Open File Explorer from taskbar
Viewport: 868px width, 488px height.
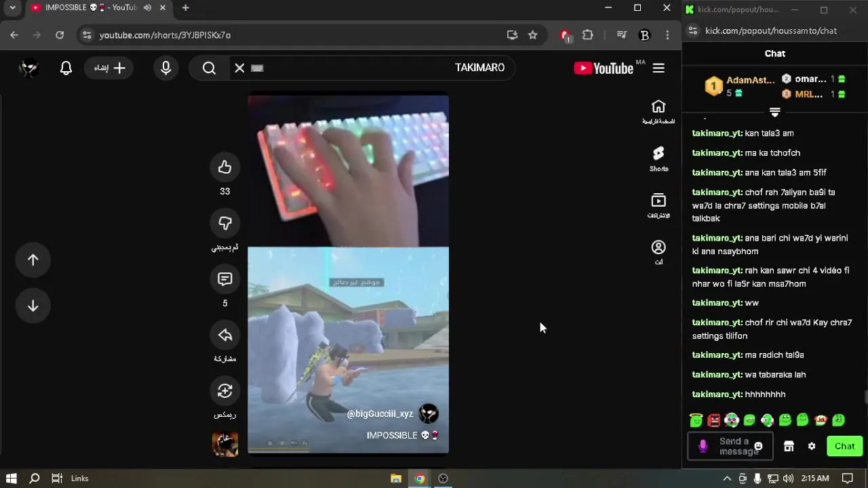click(x=396, y=479)
